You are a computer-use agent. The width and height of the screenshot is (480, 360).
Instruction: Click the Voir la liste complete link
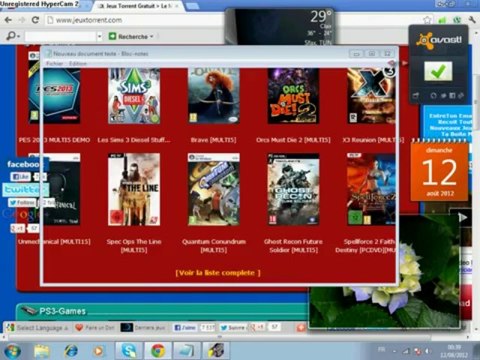218,273
